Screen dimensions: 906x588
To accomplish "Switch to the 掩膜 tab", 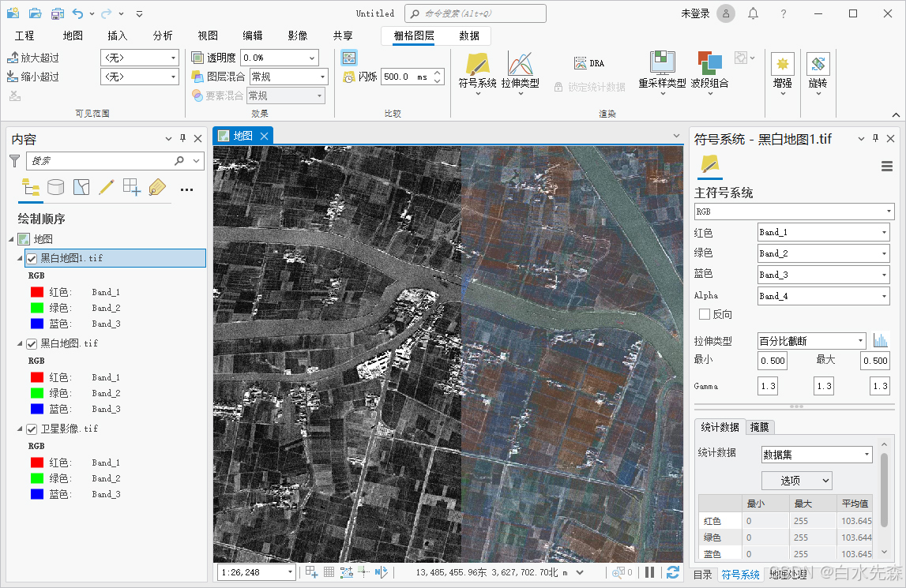I will pos(759,427).
